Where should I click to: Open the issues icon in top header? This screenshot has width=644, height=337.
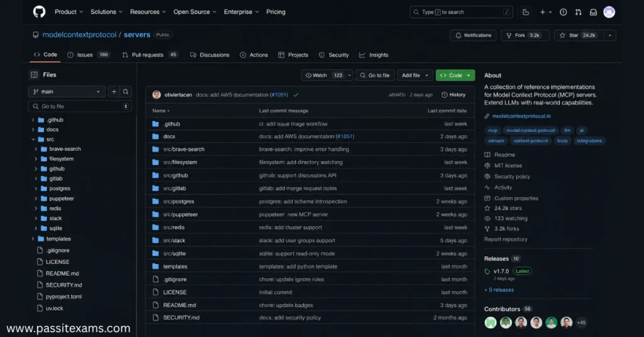[563, 13]
